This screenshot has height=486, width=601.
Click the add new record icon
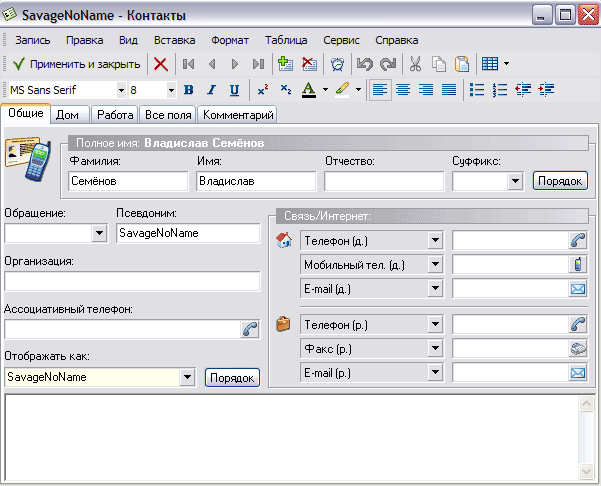(x=285, y=64)
